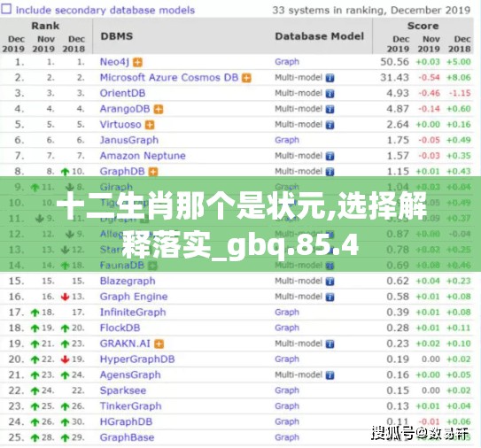The height and width of the screenshot is (448, 481).
Task: Open Blazegraph link
Action: [x=128, y=282]
